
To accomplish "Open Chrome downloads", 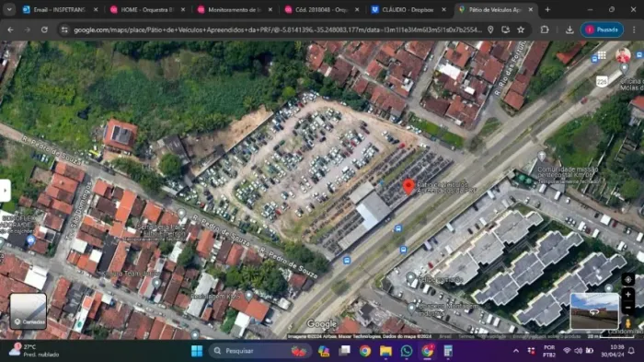I will pyautogui.click(x=569, y=29).
